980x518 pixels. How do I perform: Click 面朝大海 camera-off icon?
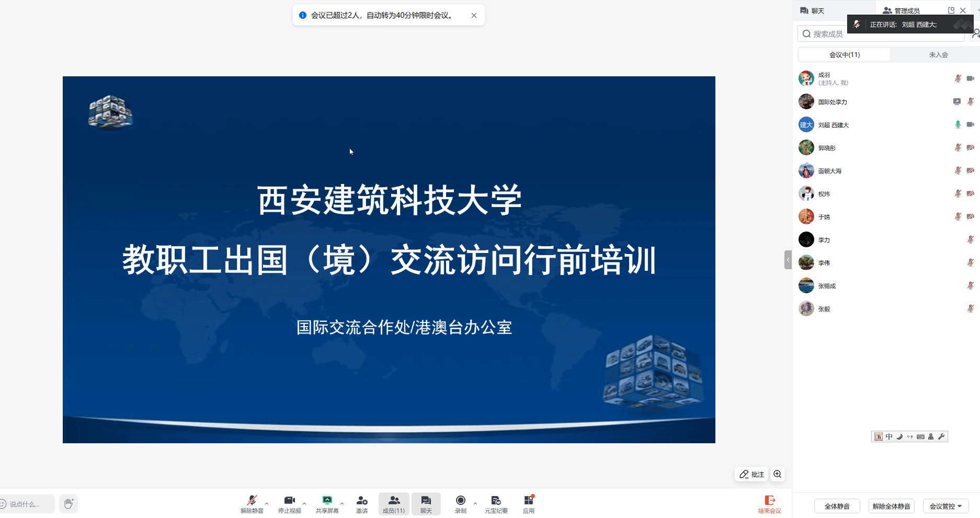[970, 170]
